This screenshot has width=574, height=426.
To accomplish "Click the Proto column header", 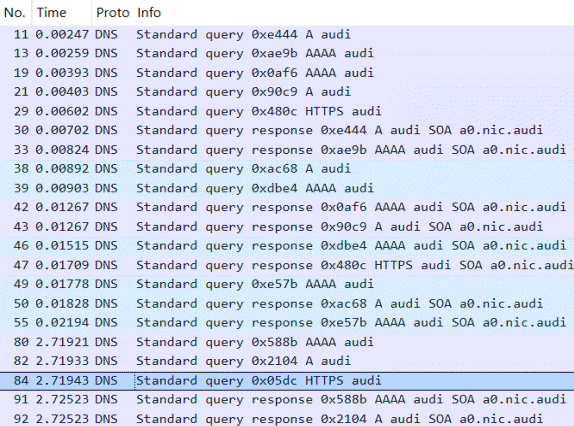I will point(112,13).
